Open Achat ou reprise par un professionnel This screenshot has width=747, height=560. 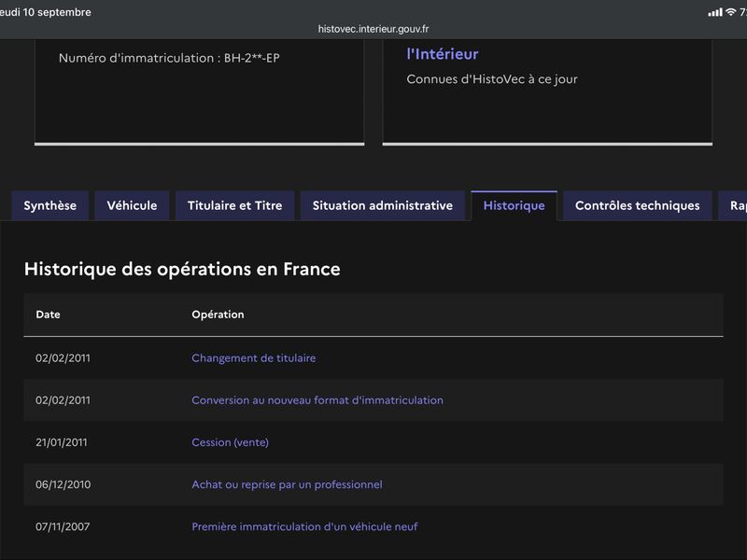point(287,484)
